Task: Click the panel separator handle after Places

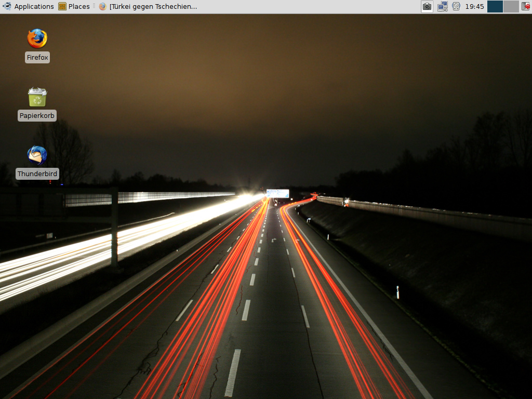Action: click(94, 7)
